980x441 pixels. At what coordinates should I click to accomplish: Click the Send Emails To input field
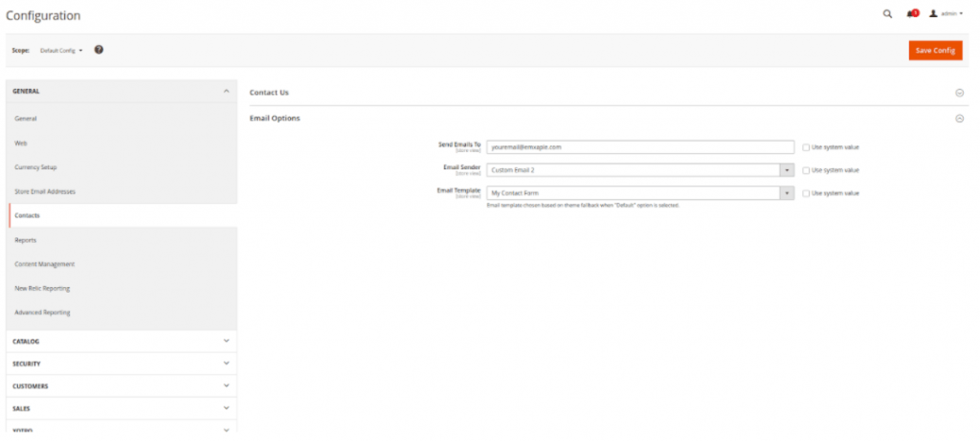[640, 147]
